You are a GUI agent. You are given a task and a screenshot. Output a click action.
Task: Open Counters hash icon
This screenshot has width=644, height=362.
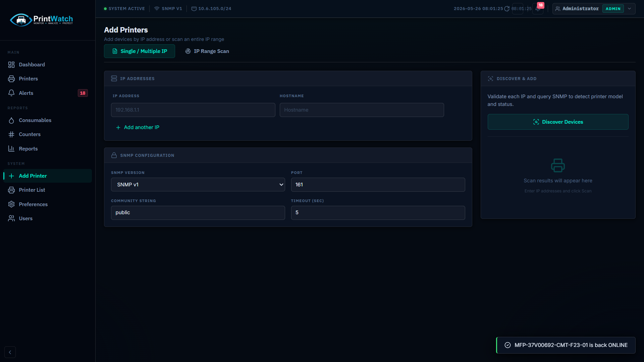(x=11, y=134)
